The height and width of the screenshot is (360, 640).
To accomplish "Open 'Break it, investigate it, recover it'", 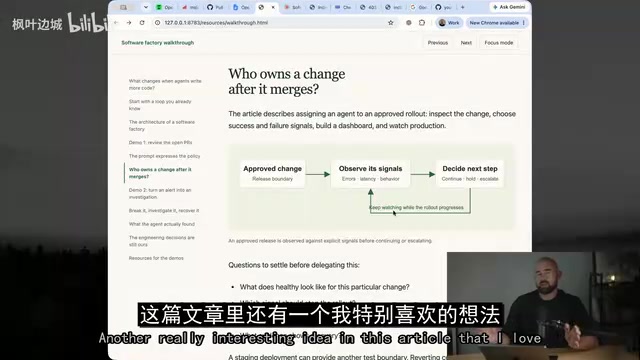I will [x=164, y=211].
